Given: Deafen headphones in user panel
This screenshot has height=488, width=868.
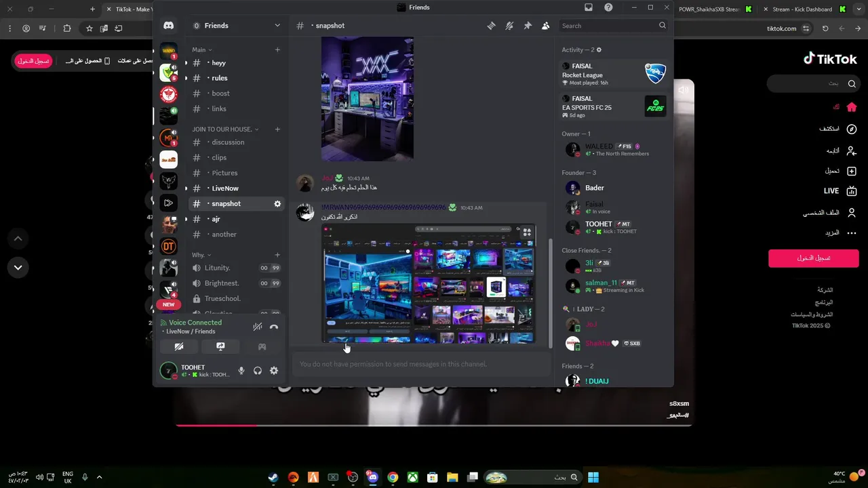Looking at the screenshot, I should coord(258,371).
